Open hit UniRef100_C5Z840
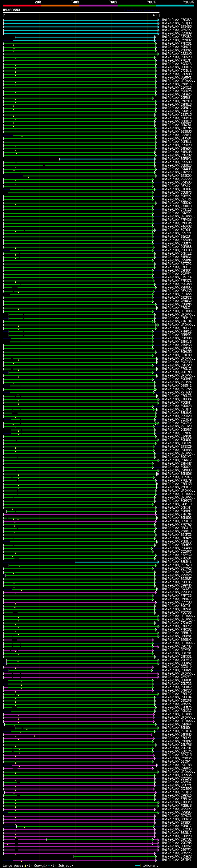 177,667
